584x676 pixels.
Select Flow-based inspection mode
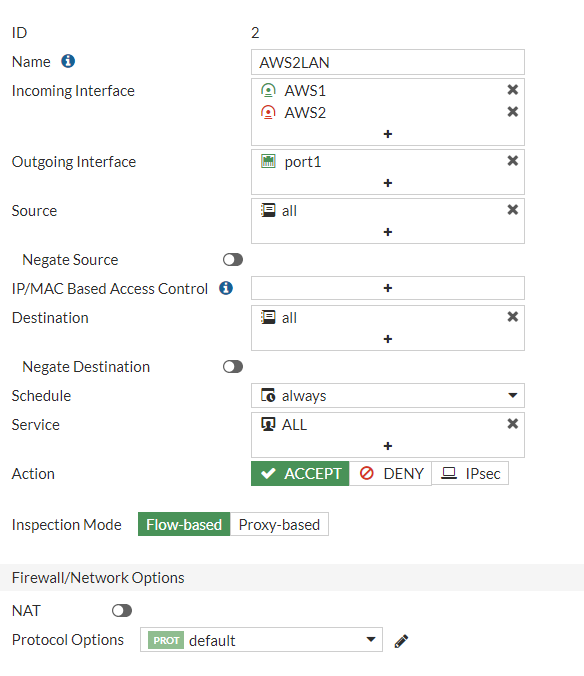pos(184,524)
